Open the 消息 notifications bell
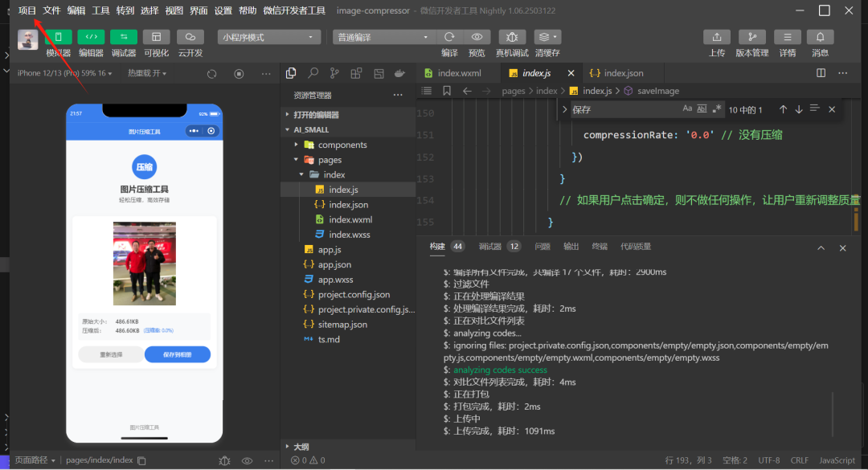The height and width of the screenshot is (470, 868). (x=820, y=37)
